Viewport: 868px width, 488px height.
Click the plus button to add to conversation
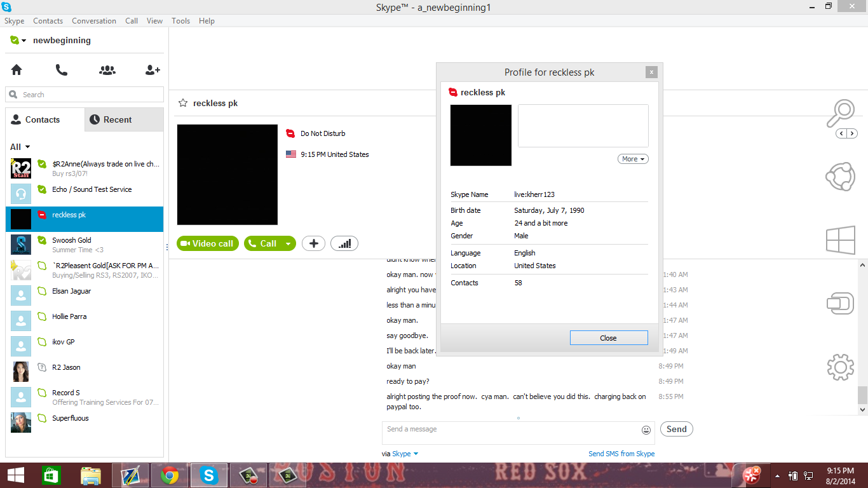coord(313,243)
